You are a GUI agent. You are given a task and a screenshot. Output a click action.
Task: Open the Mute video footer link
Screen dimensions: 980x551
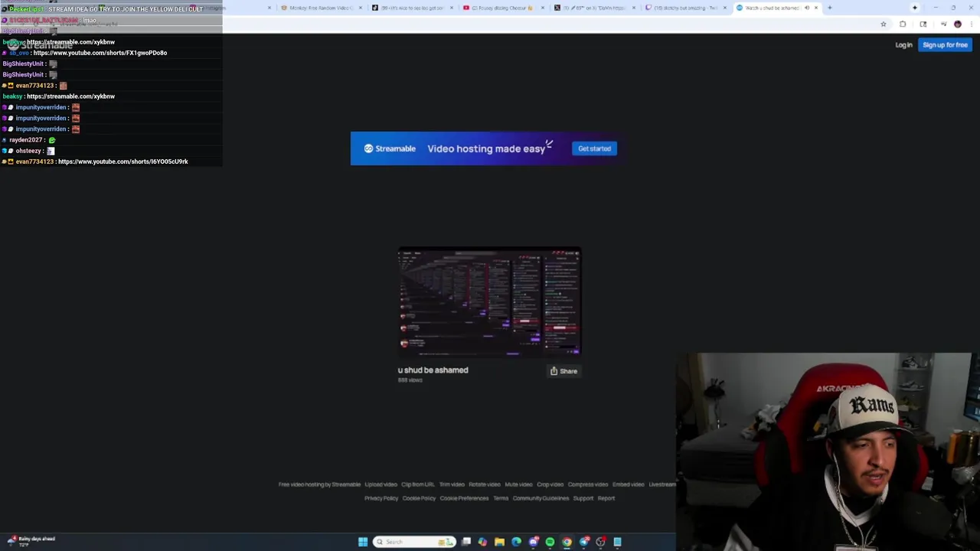coord(518,484)
